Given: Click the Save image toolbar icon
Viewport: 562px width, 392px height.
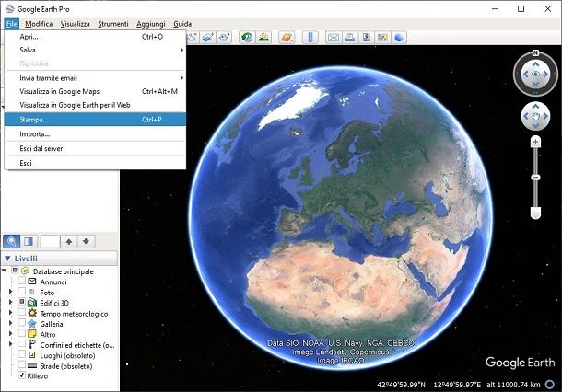Looking at the screenshot, I should pyautogui.click(x=367, y=38).
